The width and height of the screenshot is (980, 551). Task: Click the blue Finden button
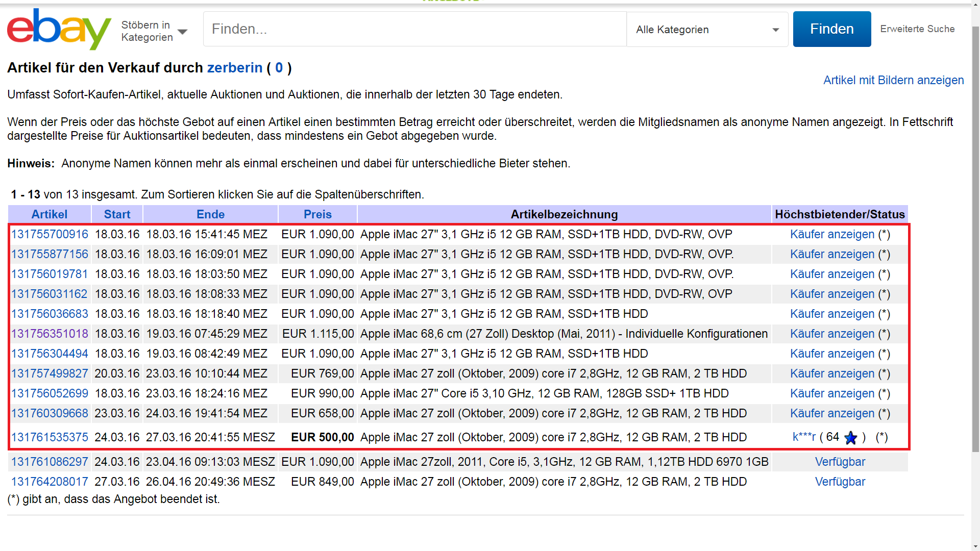832,29
